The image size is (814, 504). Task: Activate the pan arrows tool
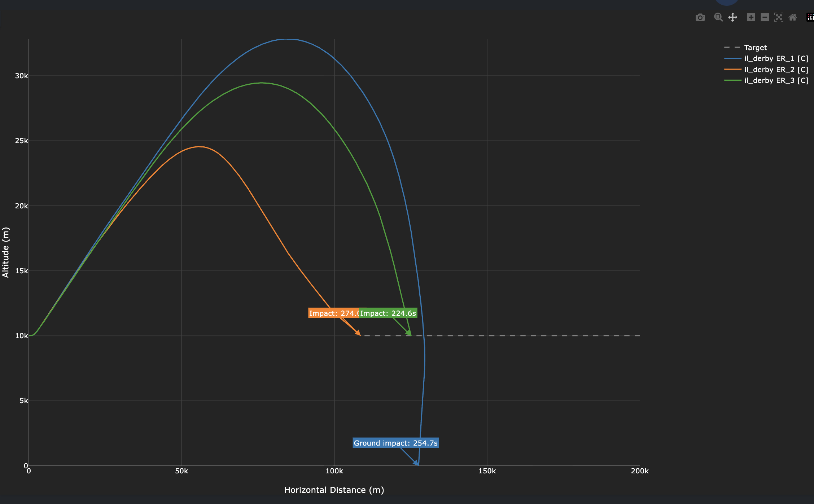(x=732, y=17)
